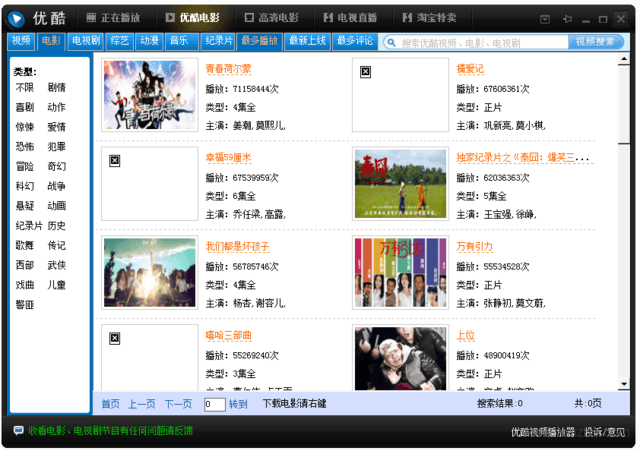This screenshot has height=451, width=640.
Task: Click broken image icon beside 搞笑记
Action: pyautogui.click(x=366, y=71)
